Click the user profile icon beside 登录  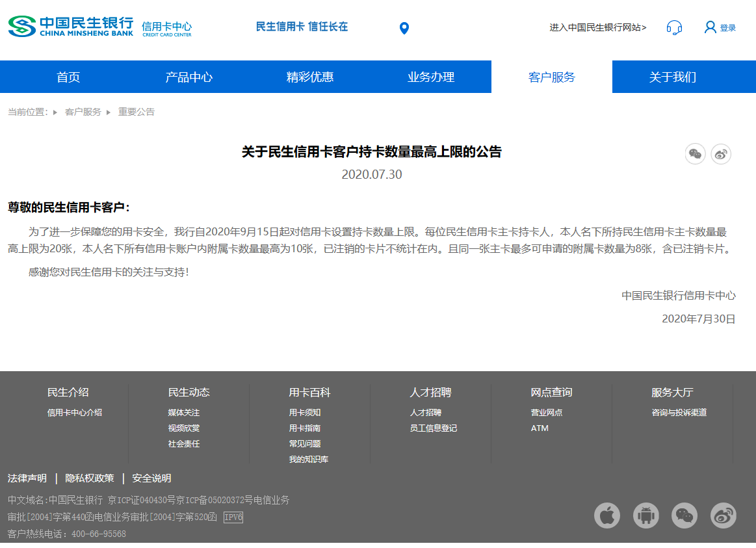click(710, 27)
